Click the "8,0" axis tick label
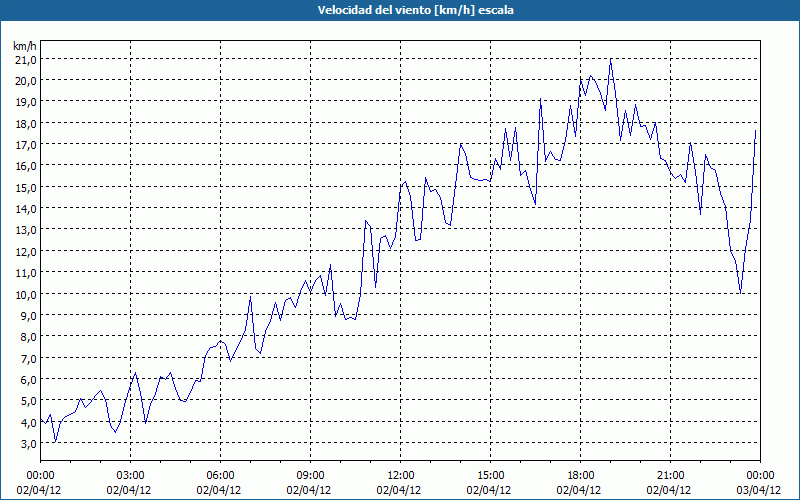 point(28,337)
